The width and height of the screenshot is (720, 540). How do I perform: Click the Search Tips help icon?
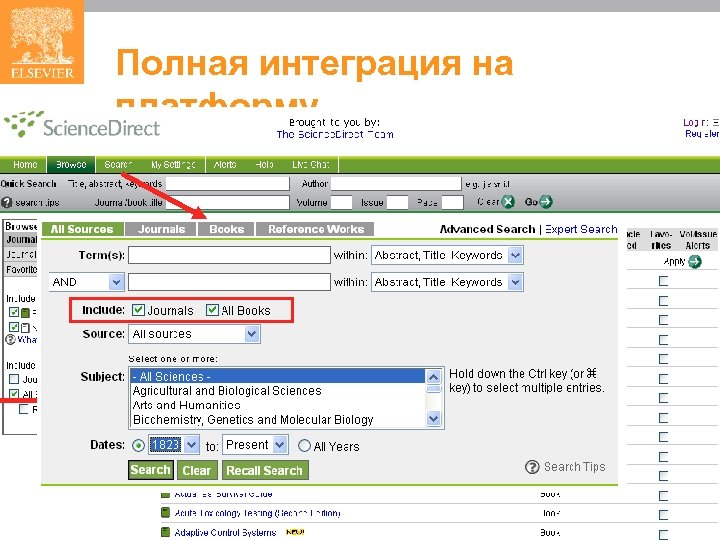532,467
